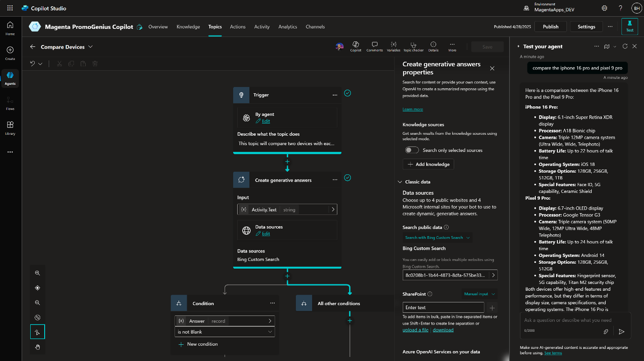
Task: Click the Create plus icon in sidebar
Action: click(x=10, y=50)
